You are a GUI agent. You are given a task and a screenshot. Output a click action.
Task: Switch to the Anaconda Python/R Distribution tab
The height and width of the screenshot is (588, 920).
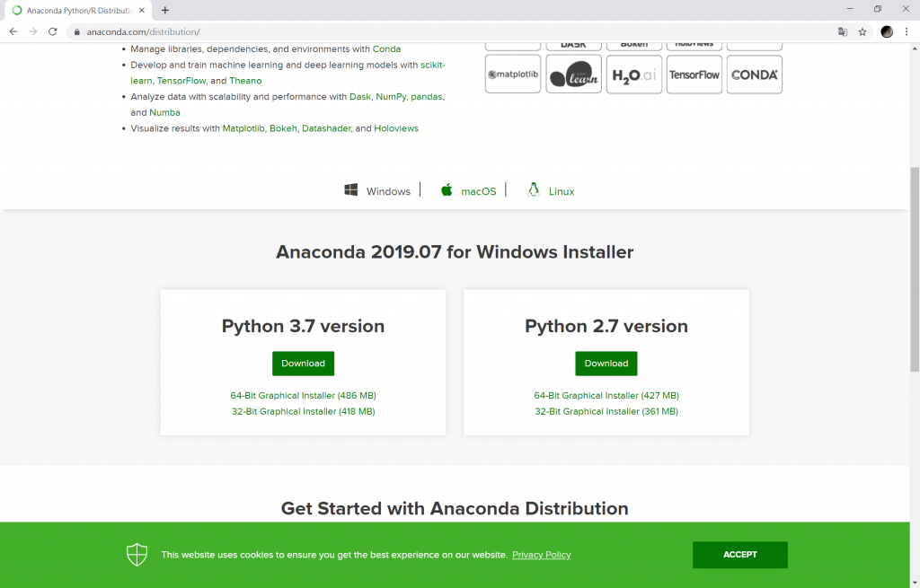pyautogui.click(x=79, y=11)
